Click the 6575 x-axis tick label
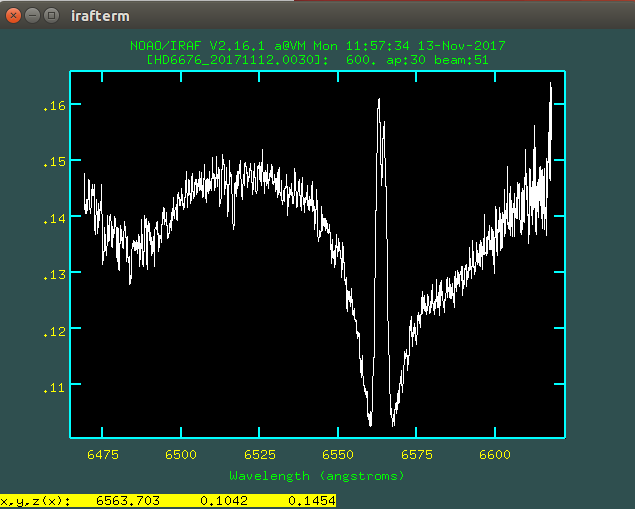 [x=417, y=455]
